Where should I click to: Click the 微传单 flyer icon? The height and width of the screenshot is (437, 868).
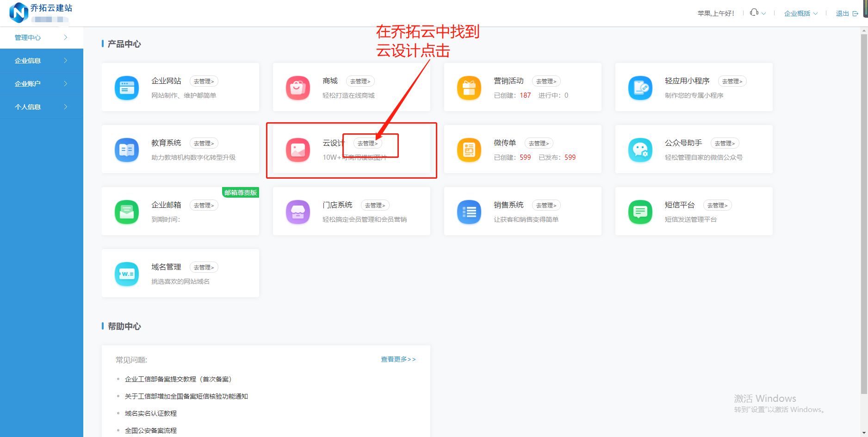coord(469,150)
